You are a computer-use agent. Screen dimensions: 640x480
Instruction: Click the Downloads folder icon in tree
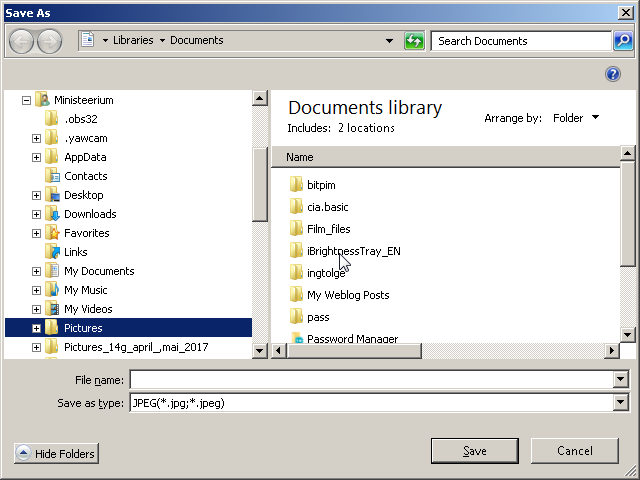(52, 214)
